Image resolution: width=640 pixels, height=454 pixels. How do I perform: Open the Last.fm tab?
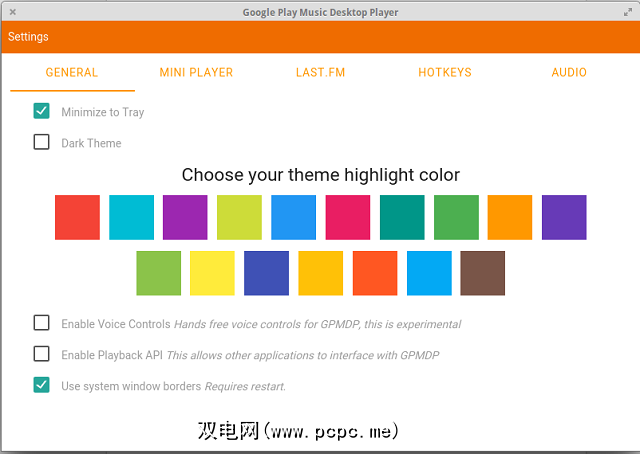pos(321,73)
